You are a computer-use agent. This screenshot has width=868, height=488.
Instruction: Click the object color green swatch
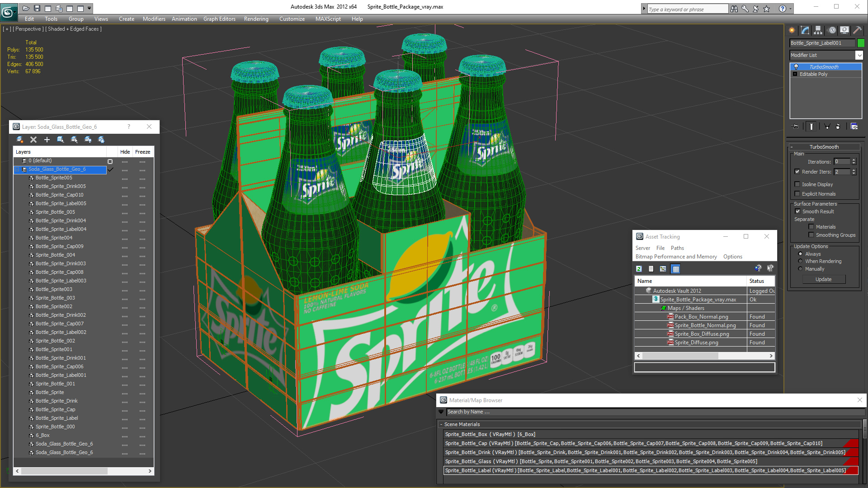pyautogui.click(x=861, y=43)
